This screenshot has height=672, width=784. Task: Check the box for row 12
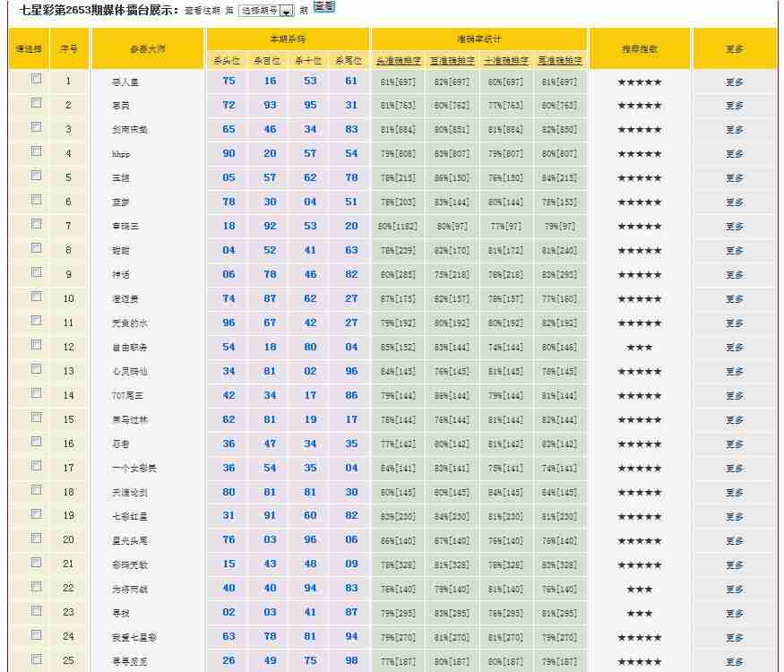[36, 345]
